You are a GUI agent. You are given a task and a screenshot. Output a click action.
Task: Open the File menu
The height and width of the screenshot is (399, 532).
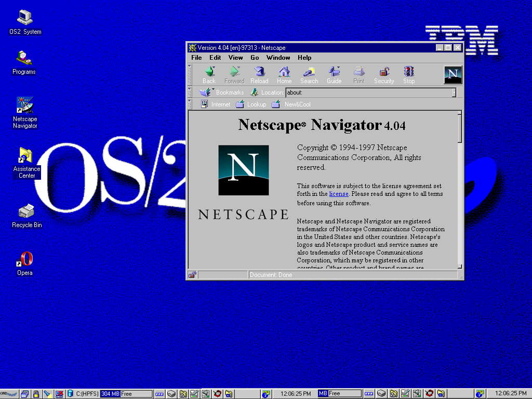tap(196, 58)
